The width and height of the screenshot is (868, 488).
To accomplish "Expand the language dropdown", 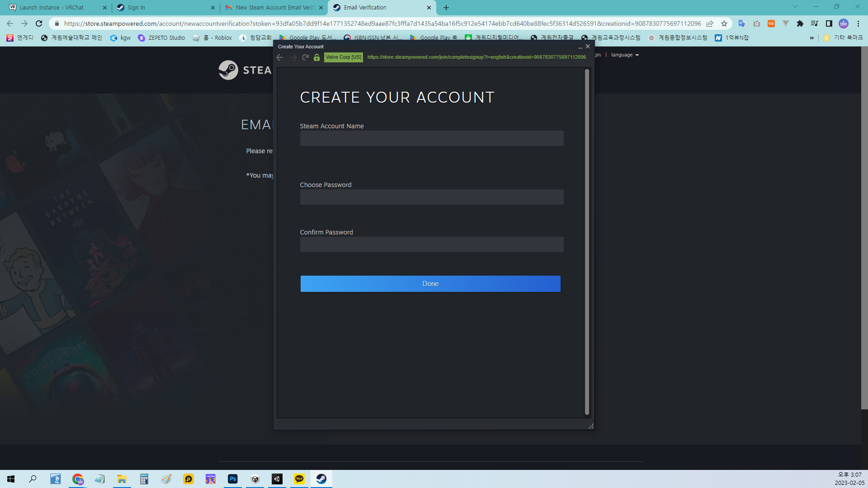I will pyautogui.click(x=625, y=55).
